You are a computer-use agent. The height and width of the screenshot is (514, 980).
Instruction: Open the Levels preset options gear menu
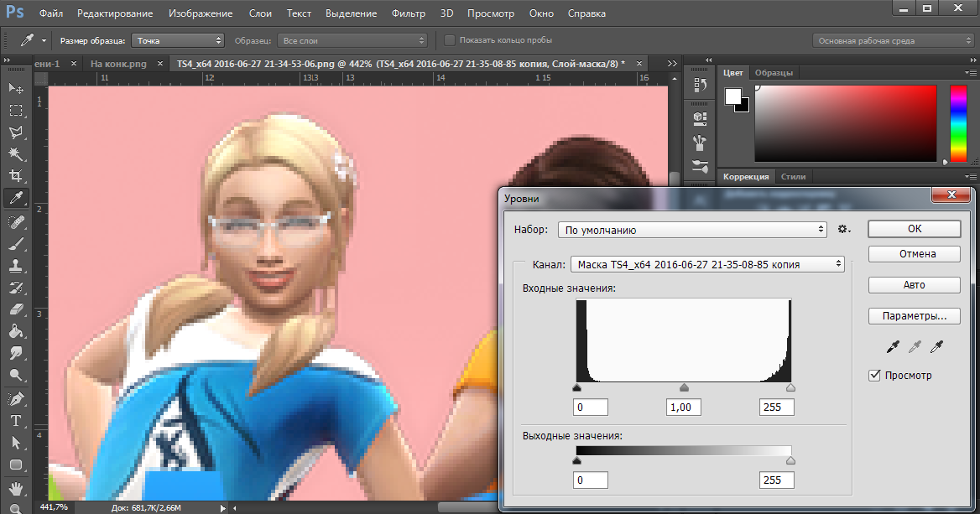[x=844, y=230]
